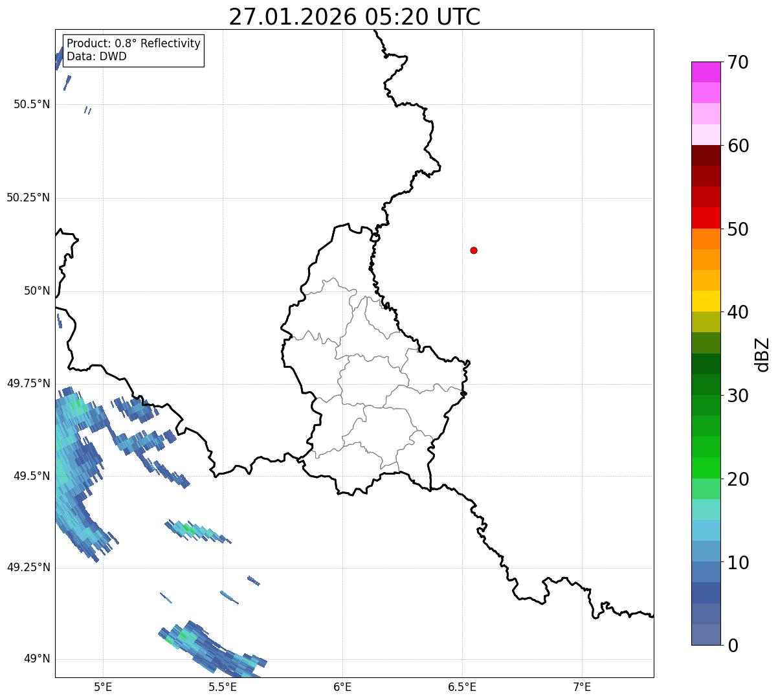Click the magenta top colorbar swatch
This screenshot has height=700, width=778.
[706, 72]
